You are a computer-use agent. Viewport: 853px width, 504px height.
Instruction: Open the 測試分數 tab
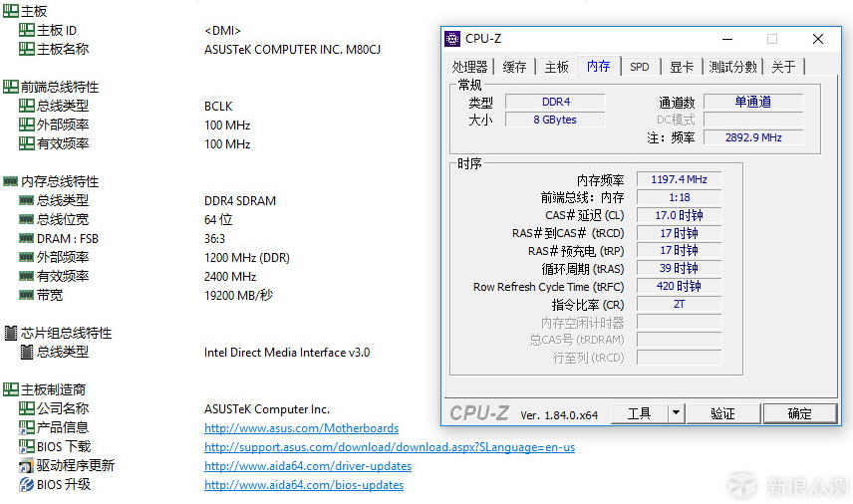(x=732, y=67)
